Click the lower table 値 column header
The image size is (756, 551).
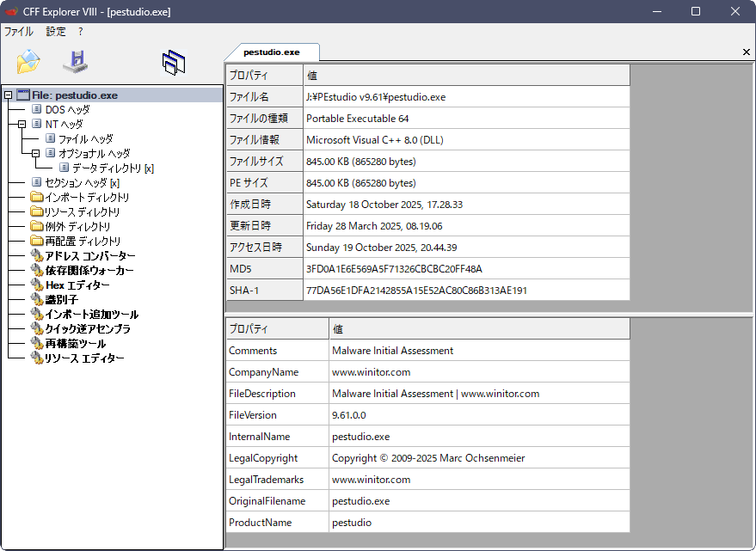pyautogui.click(x=480, y=328)
